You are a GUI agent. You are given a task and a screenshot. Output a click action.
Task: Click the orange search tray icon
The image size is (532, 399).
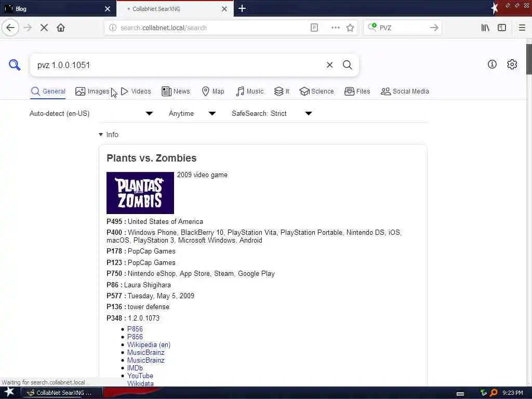pos(494,393)
